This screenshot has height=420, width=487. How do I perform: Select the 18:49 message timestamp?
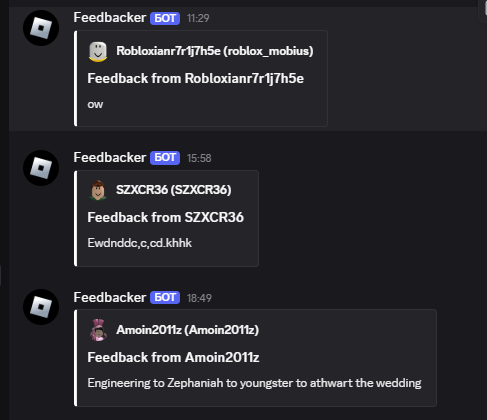tap(199, 298)
